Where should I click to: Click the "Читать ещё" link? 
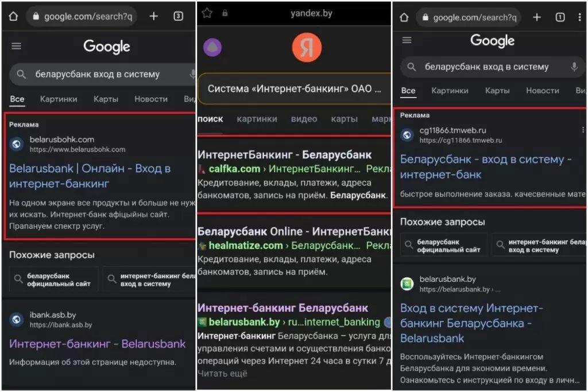pos(222,374)
